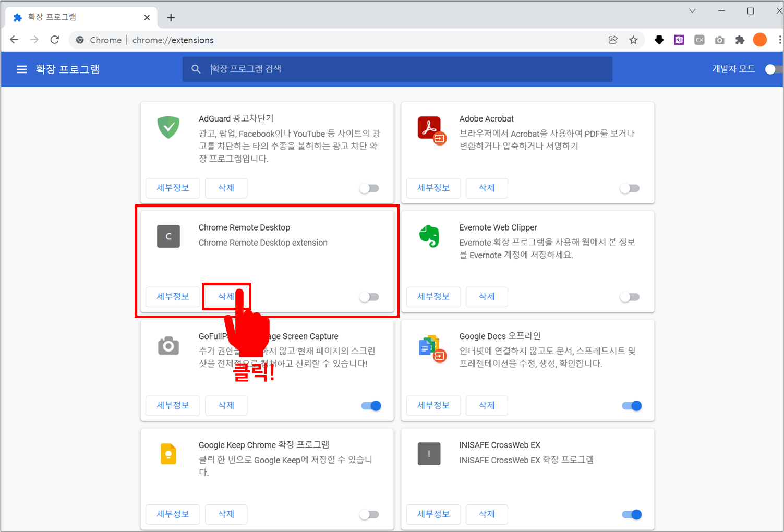Click the site info icon in address bar
Viewport: 784px width, 532px height.
pos(80,40)
